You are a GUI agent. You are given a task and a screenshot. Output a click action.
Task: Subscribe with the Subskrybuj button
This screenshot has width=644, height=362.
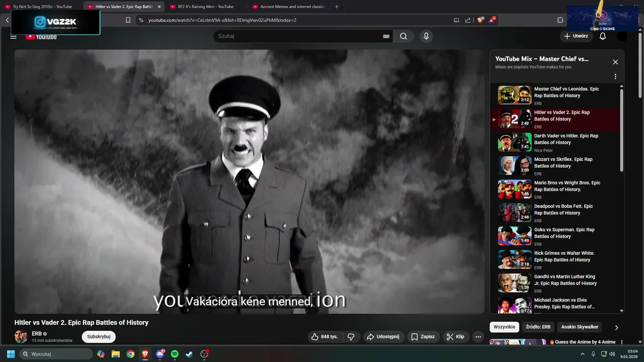(x=99, y=336)
